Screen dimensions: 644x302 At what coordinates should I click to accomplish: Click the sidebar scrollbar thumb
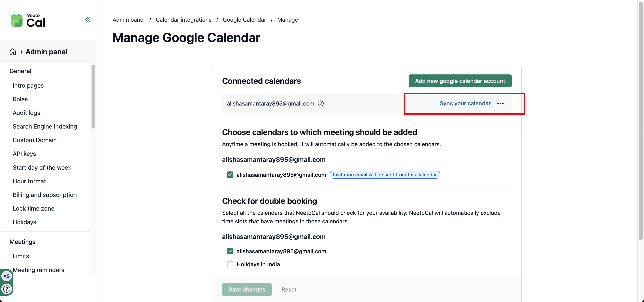[93, 96]
